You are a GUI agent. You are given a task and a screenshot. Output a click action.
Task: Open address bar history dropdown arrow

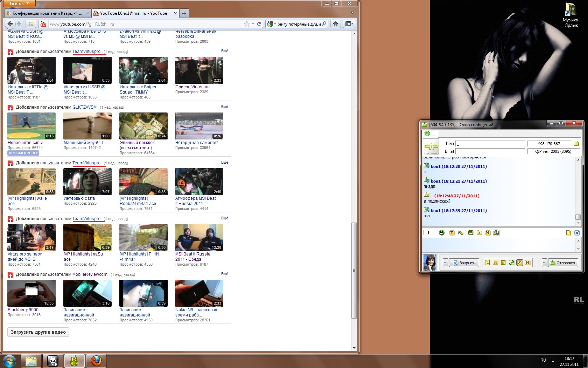253,24
